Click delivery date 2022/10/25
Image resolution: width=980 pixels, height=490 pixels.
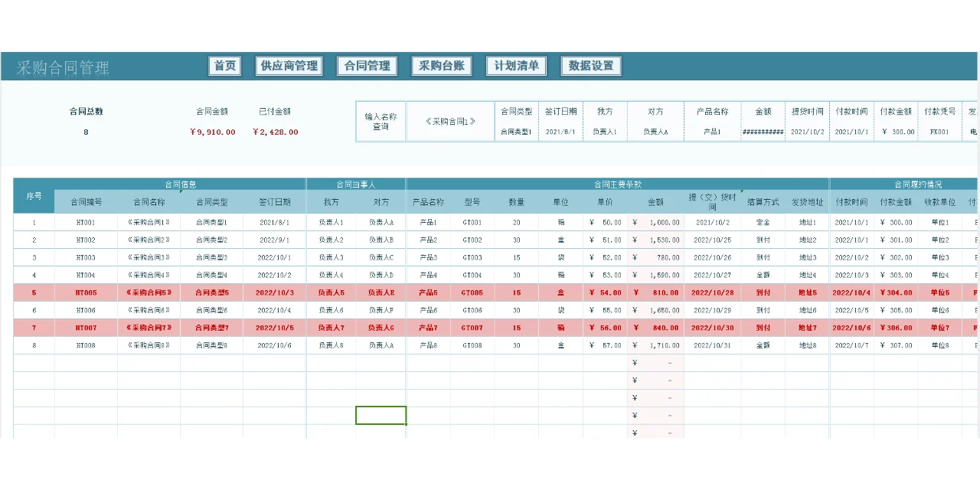[x=712, y=240]
